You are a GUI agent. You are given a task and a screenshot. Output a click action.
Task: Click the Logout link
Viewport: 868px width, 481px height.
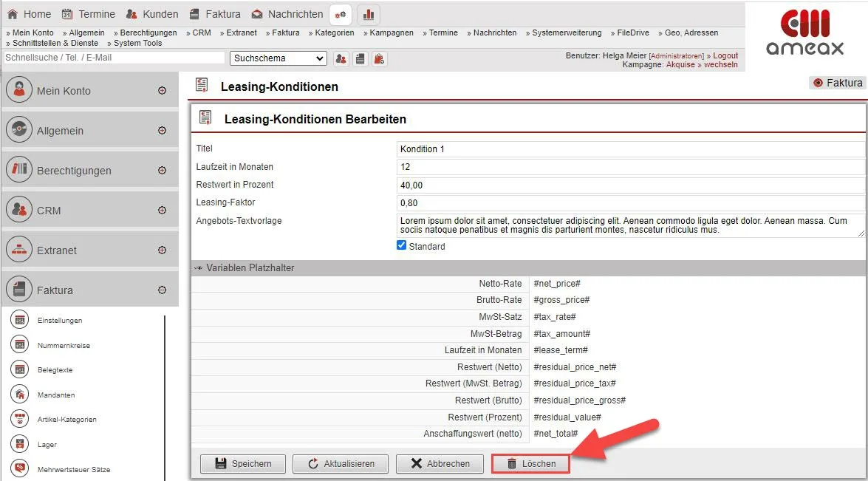point(725,55)
